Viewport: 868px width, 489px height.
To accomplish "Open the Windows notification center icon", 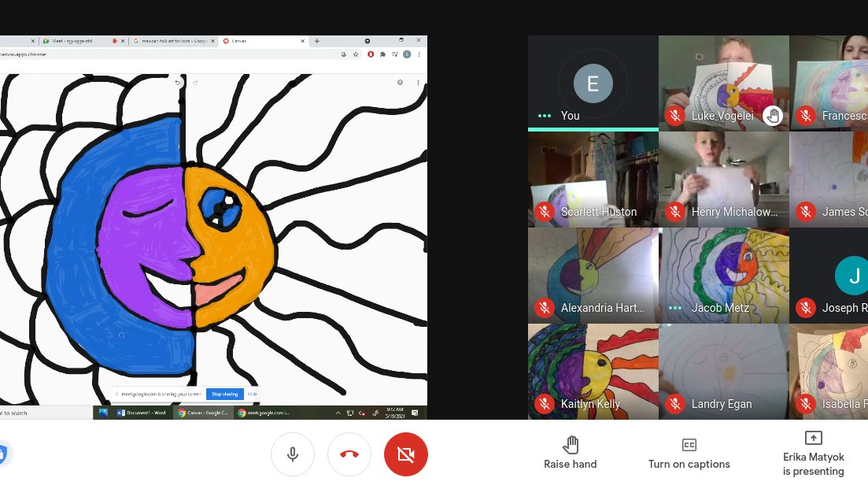I will coord(415,413).
